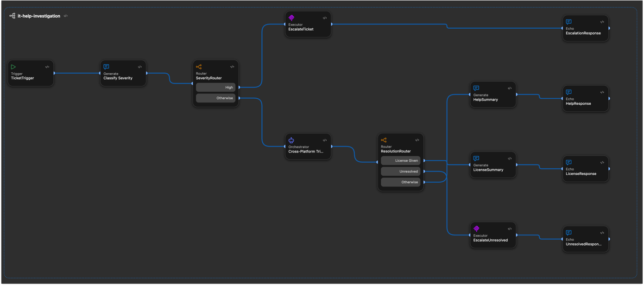Open code icon on ResolutionRouter node
644x286 pixels.
(417, 140)
